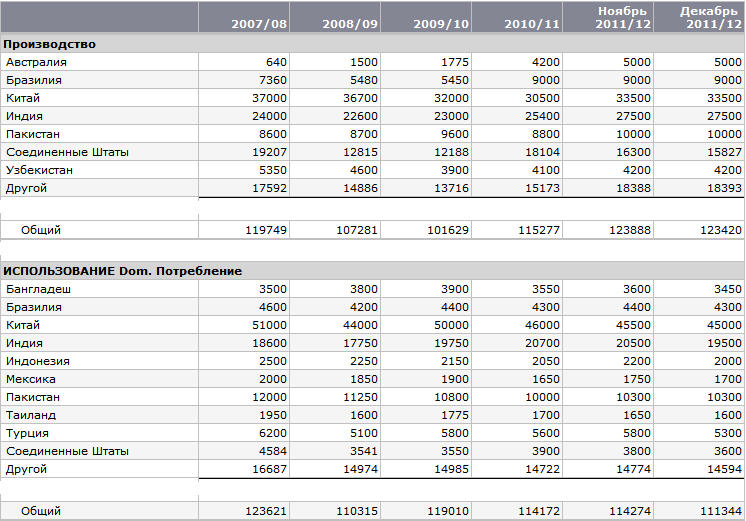This screenshot has width=746, height=521.
Task: Click consumption value 3541 for Соединенные Штаты
Action: 364,452
